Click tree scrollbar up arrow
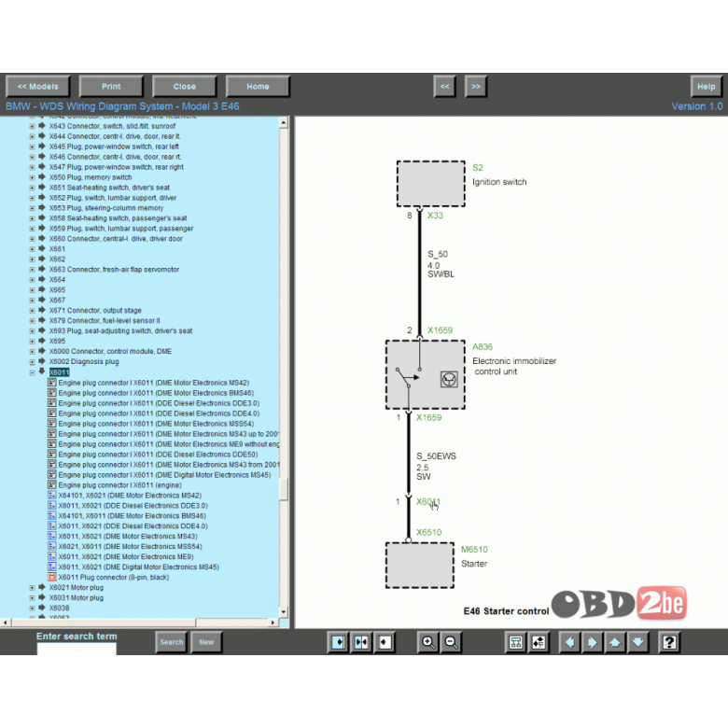This screenshot has height=728, width=728. pos(284,122)
